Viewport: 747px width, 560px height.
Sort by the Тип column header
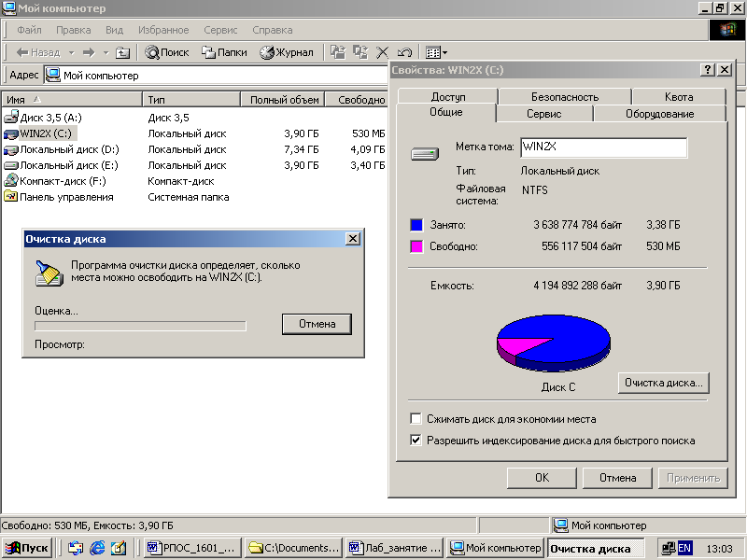(191, 100)
